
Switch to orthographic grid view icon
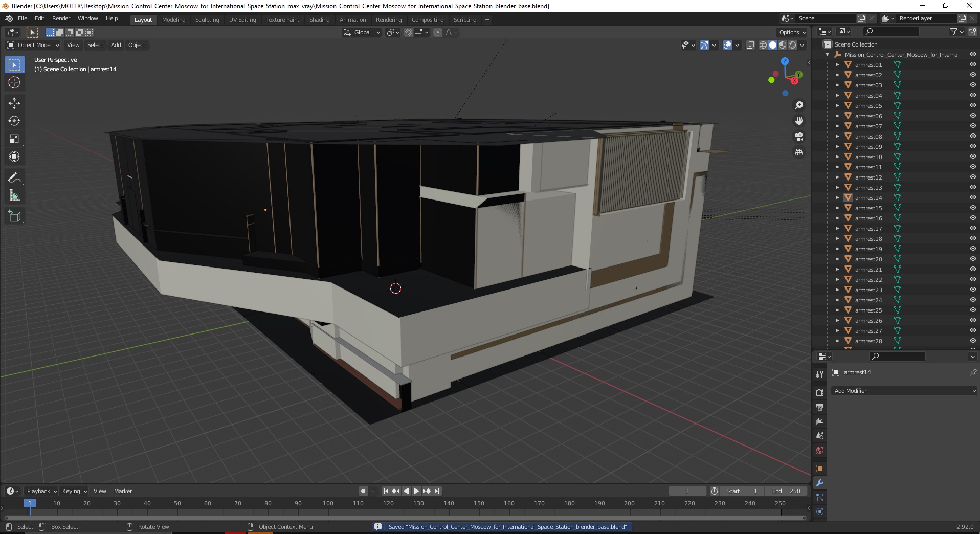coord(799,152)
